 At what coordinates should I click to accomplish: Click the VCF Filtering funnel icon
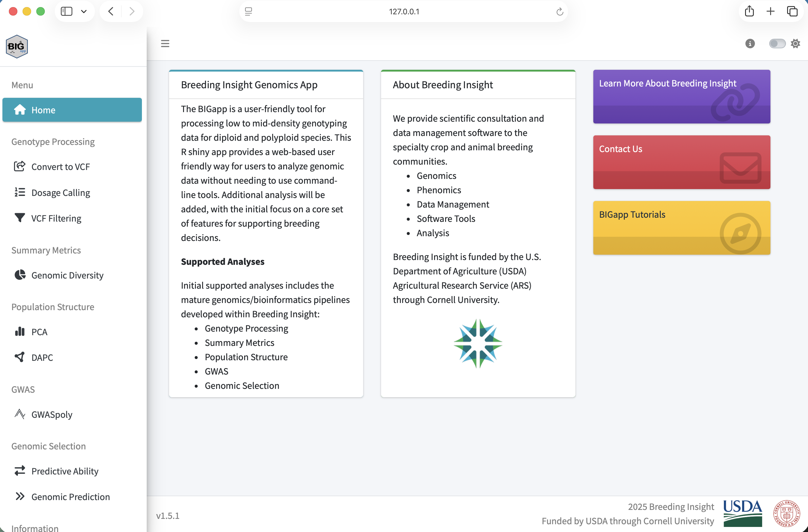click(20, 218)
